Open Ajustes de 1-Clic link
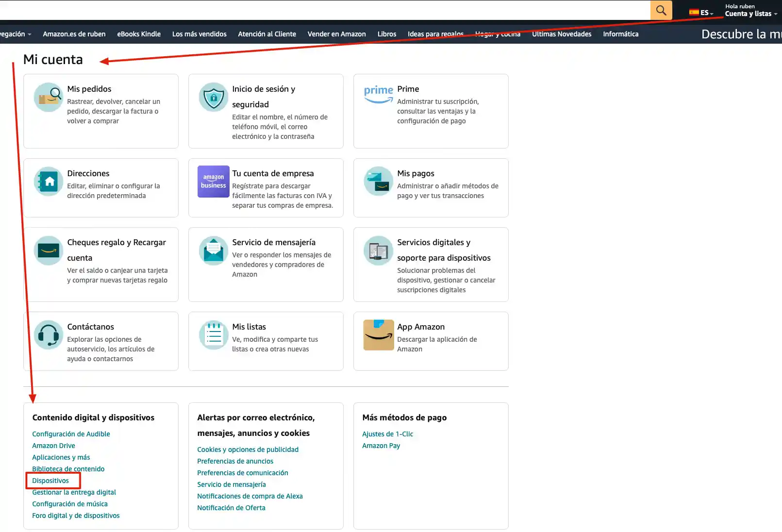The image size is (782, 532). point(388,434)
